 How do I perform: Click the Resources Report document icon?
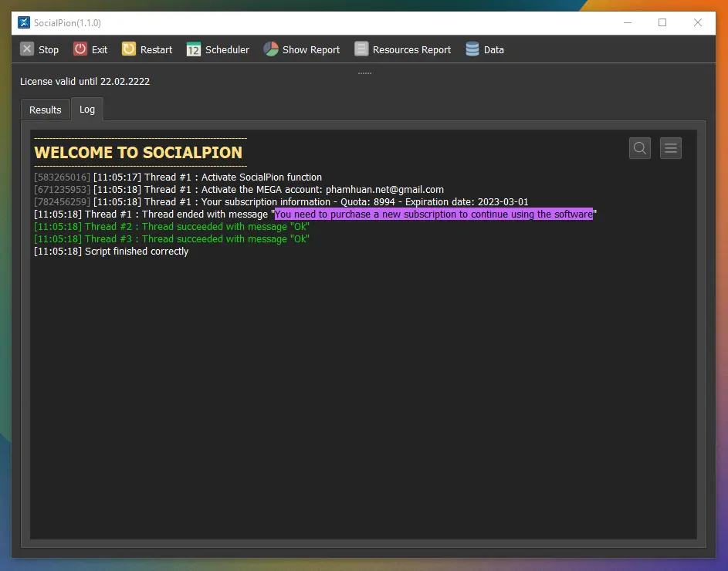pyautogui.click(x=361, y=49)
